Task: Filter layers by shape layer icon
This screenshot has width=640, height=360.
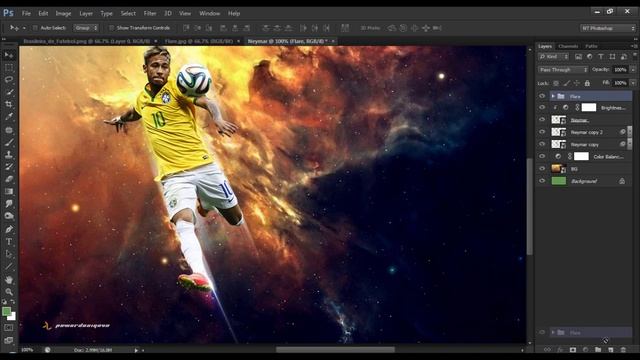Action: pos(612,57)
